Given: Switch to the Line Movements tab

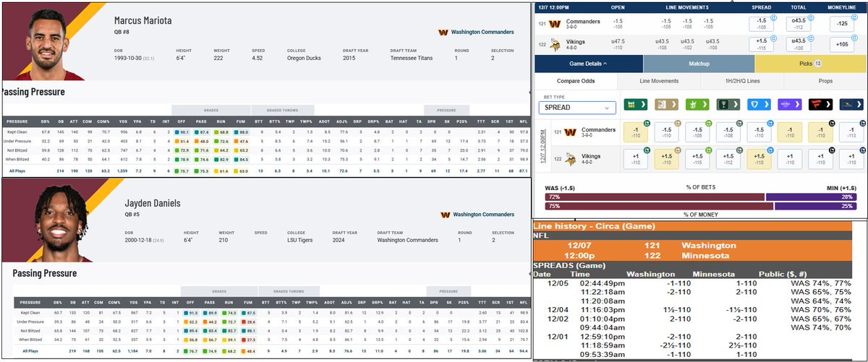Looking at the screenshot, I should pos(660,82).
